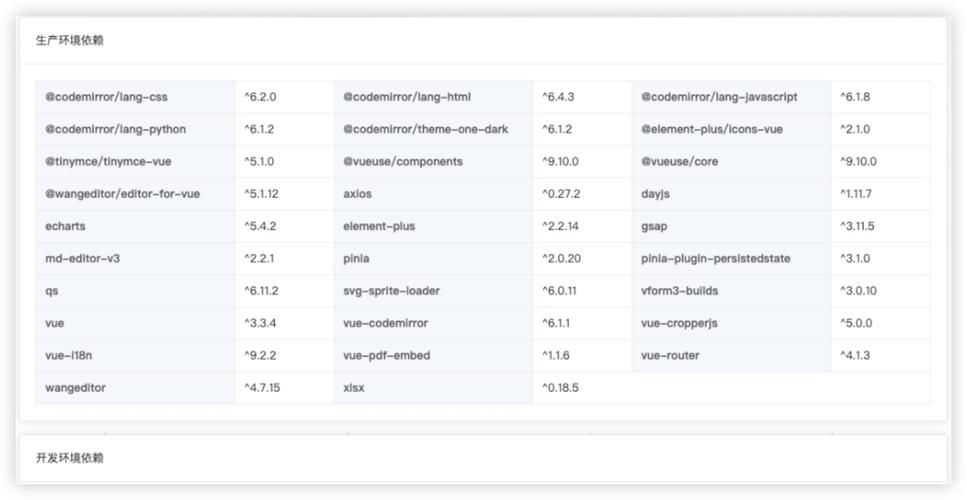Click the echarts package name cell
Image resolution: width=967 pixels, height=500 pixels.
[135, 226]
